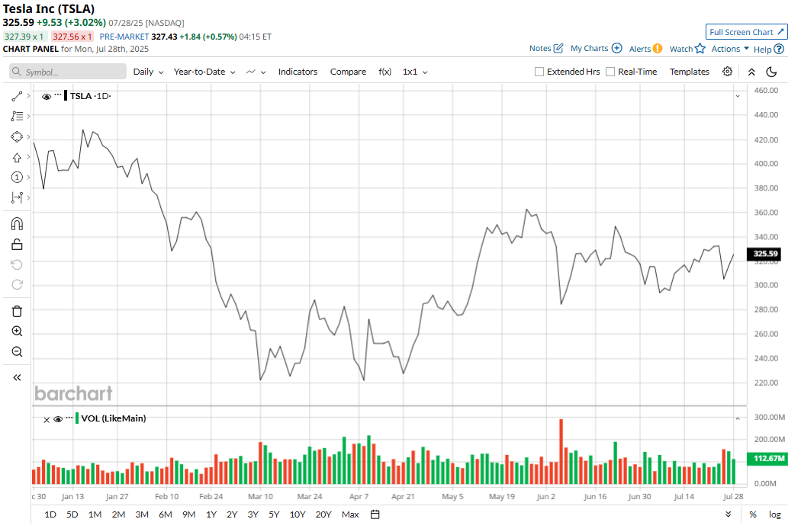Open the measure and range tool
801x532 pixels.
[17, 197]
